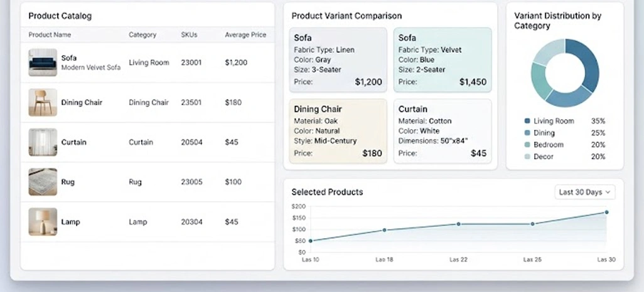
Task: Click the 'Selected Products' chart title
Action: (328, 192)
